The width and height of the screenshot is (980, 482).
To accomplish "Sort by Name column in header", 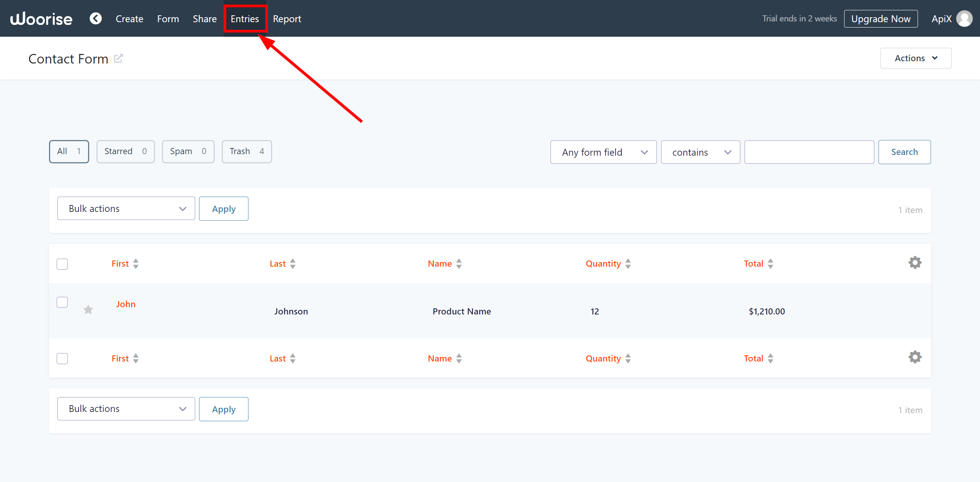I will pyautogui.click(x=445, y=264).
